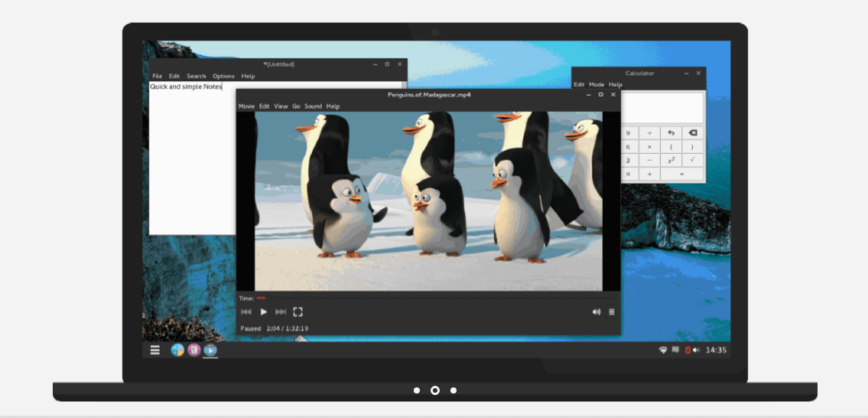
Task: Launch the web browser from taskbar
Action: [177, 350]
